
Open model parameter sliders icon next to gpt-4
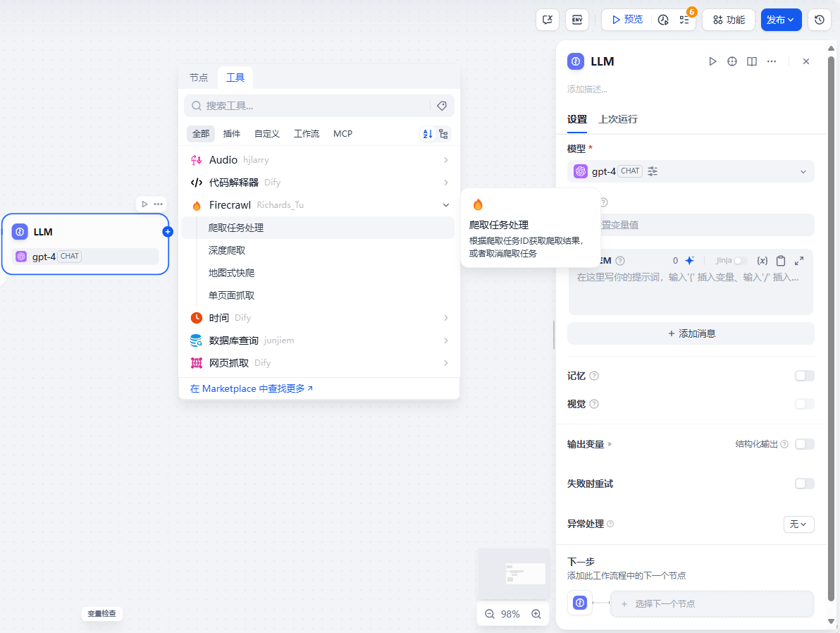(x=653, y=171)
